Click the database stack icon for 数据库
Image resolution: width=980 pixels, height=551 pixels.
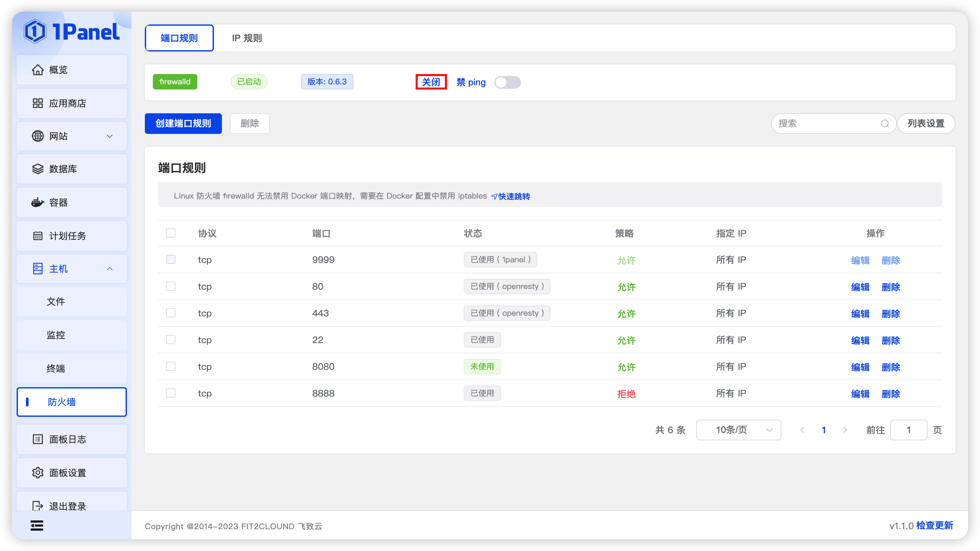click(x=37, y=169)
